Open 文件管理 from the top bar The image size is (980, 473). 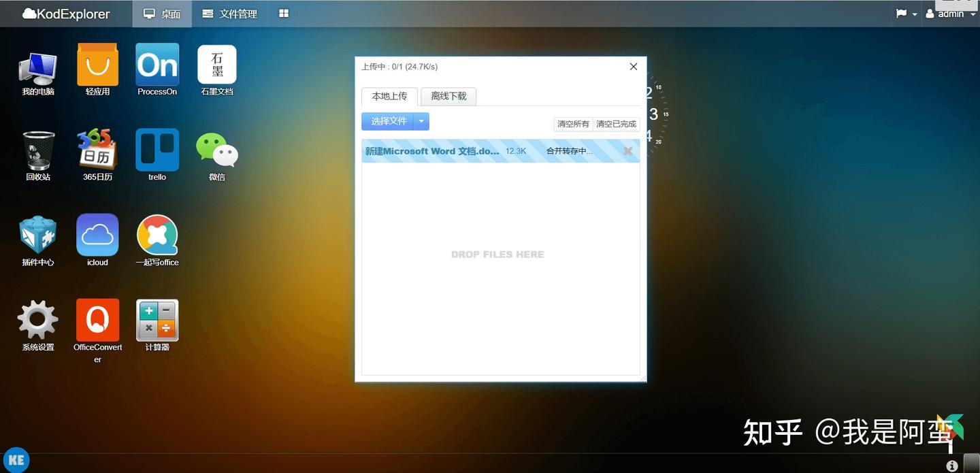pyautogui.click(x=229, y=13)
